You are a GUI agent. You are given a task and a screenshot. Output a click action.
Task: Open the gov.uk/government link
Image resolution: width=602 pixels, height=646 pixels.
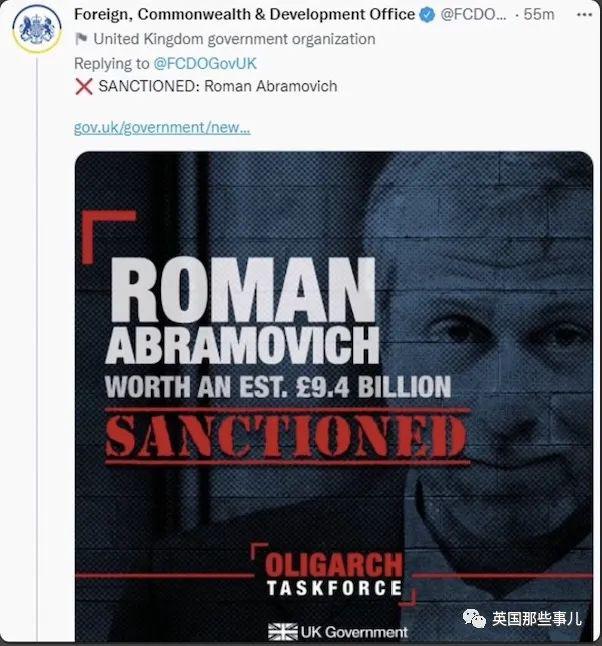tap(162, 129)
